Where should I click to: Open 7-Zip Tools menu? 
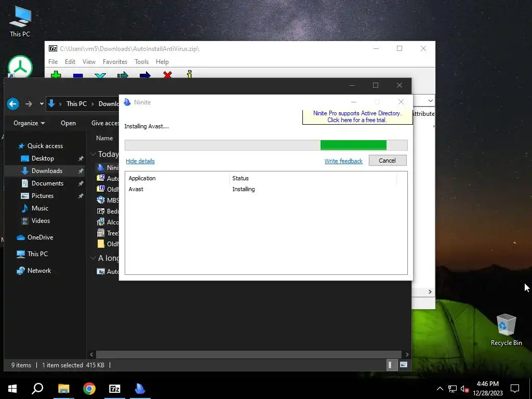click(x=141, y=62)
